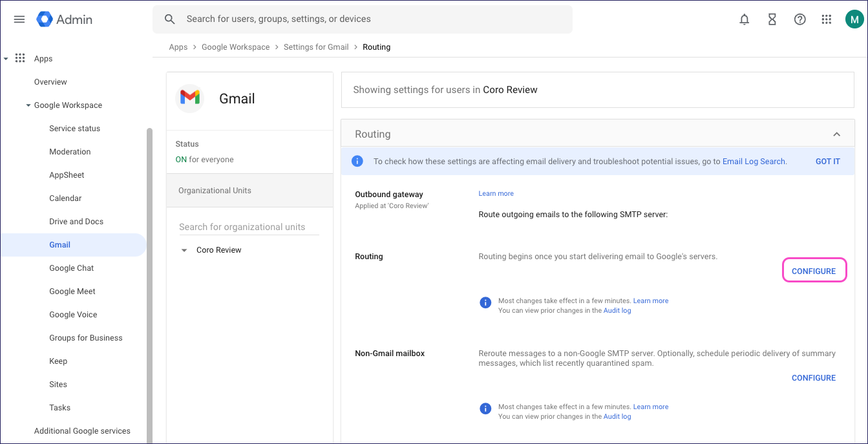Open the help question mark icon

coord(799,19)
